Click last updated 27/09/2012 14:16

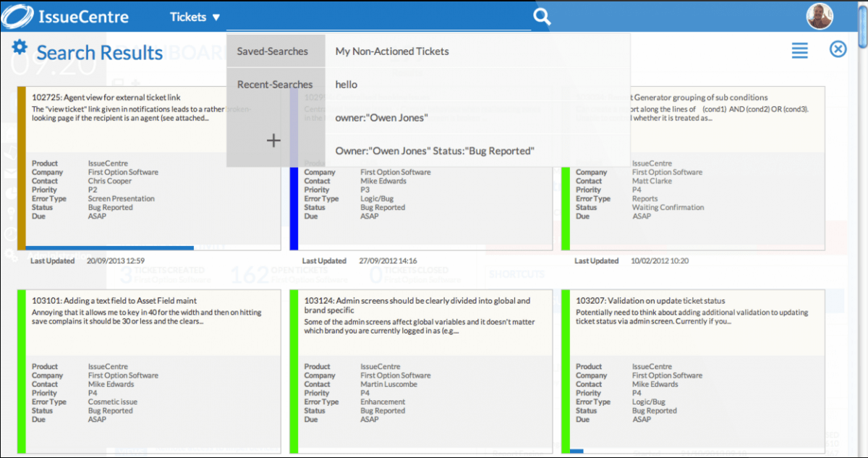pos(388,260)
